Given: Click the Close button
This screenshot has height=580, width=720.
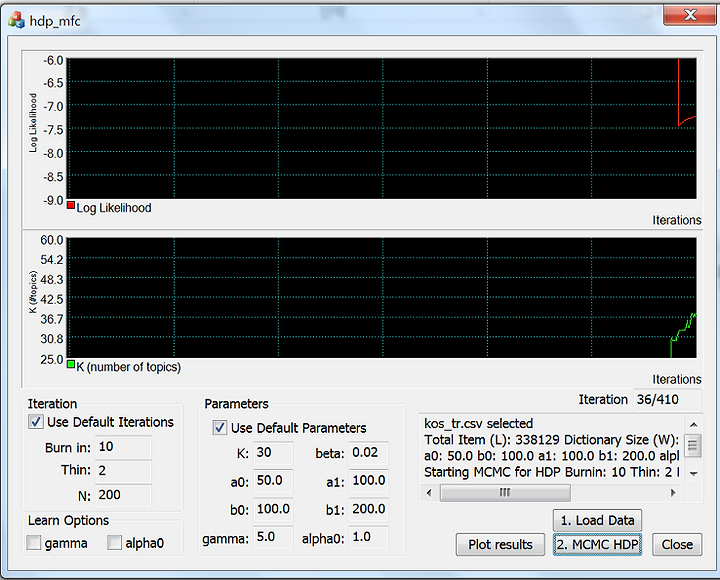Looking at the screenshot, I should tap(677, 545).
